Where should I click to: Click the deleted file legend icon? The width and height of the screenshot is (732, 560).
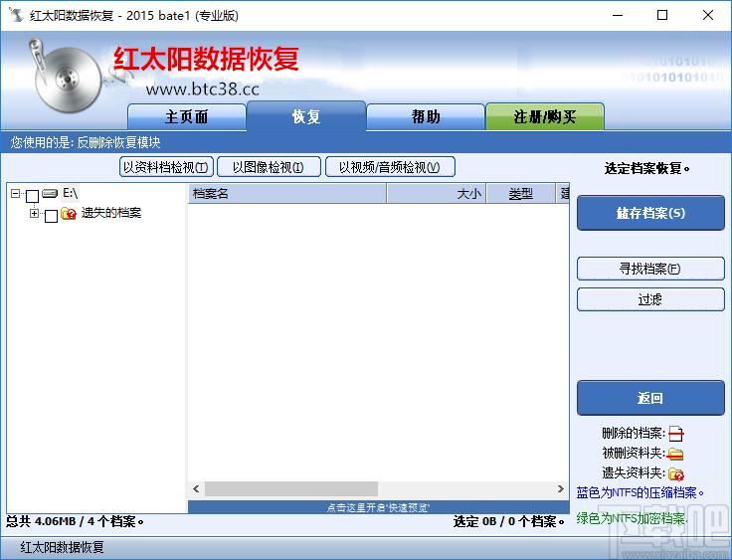pos(675,434)
